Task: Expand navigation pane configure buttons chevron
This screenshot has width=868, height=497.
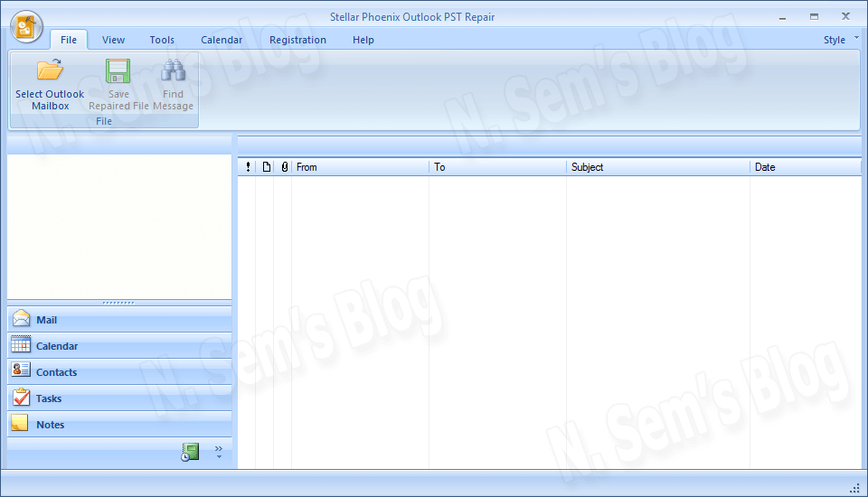Action: 219,452
